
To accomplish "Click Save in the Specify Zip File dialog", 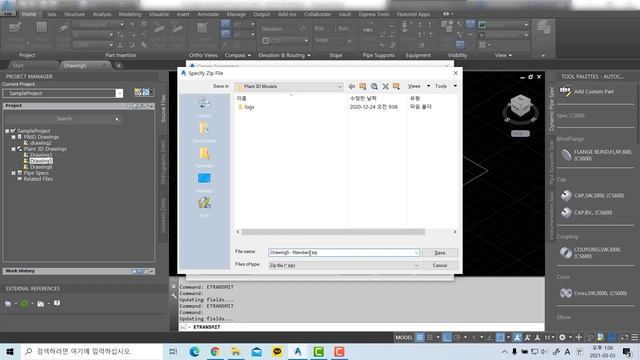I will coord(440,253).
